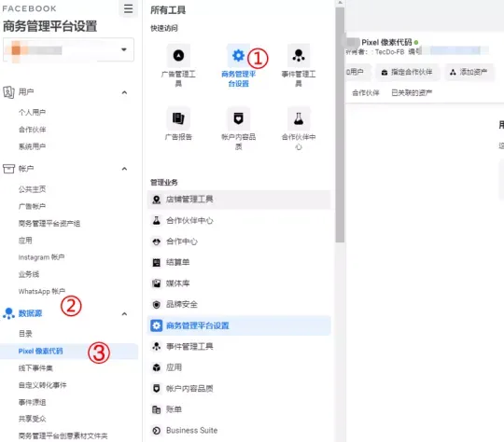Click the scrollbar up arrow in tools panel
The height and width of the screenshot is (442, 504).
click(340, 3)
